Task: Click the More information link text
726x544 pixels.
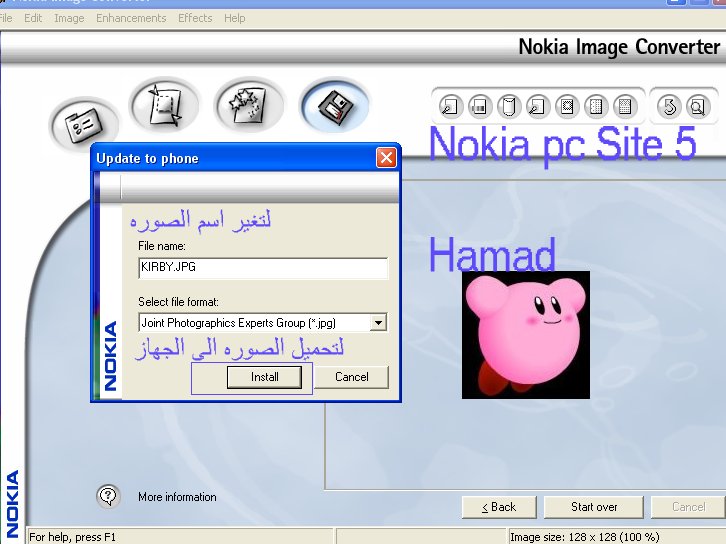Action: pos(177,497)
